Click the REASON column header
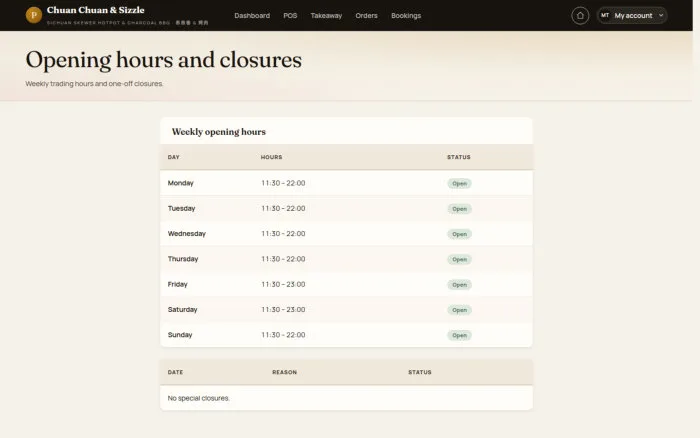 coord(284,372)
